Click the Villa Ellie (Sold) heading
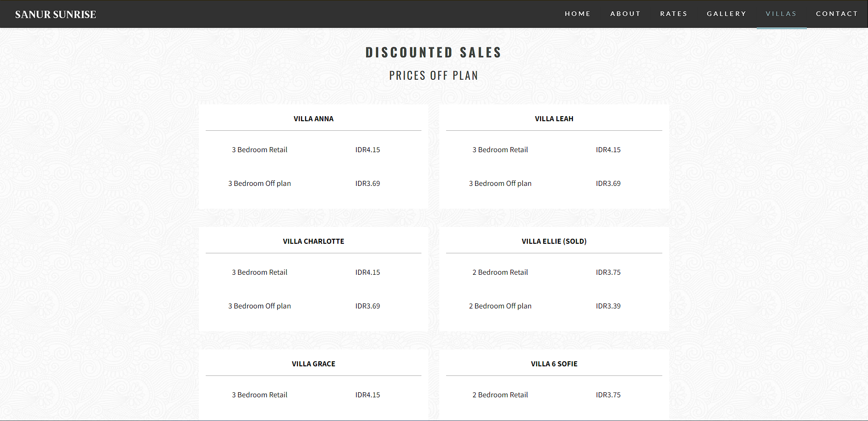 click(x=554, y=241)
